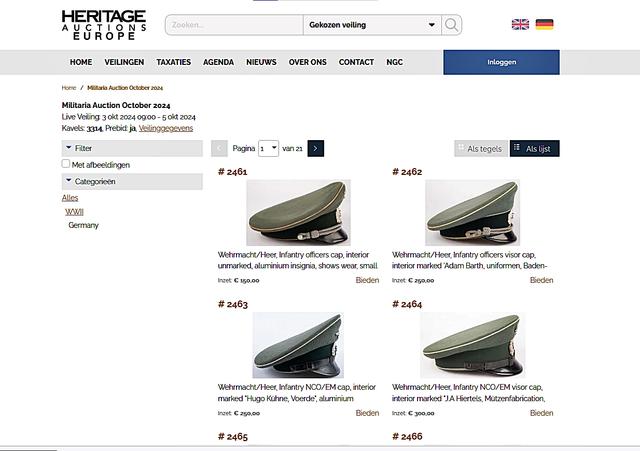The width and height of the screenshot is (640, 451).
Task: Go to next results page arrow
Action: pos(316,148)
